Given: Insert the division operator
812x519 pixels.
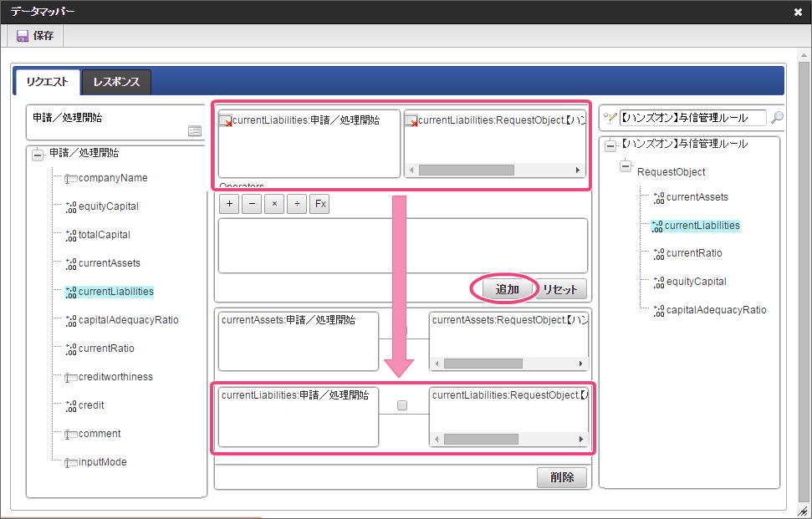Looking at the screenshot, I should [297, 204].
